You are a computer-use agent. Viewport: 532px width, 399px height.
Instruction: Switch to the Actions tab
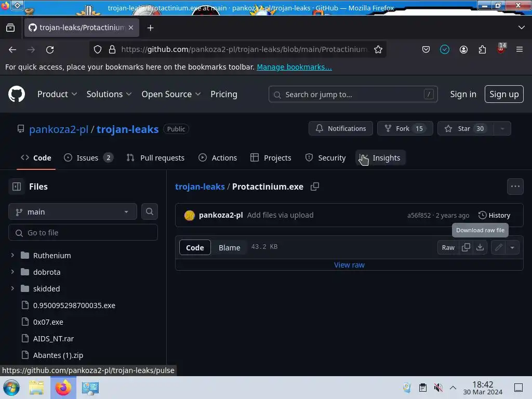pyautogui.click(x=218, y=158)
